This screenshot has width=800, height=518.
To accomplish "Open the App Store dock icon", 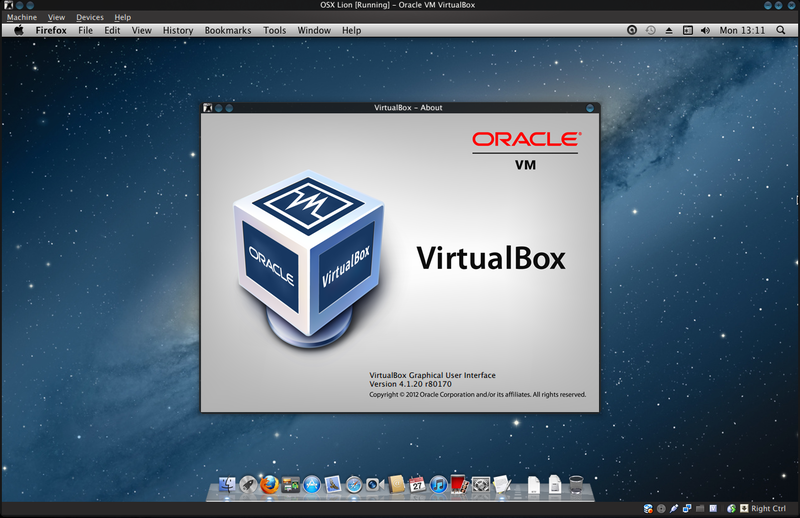I will point(311,485).
